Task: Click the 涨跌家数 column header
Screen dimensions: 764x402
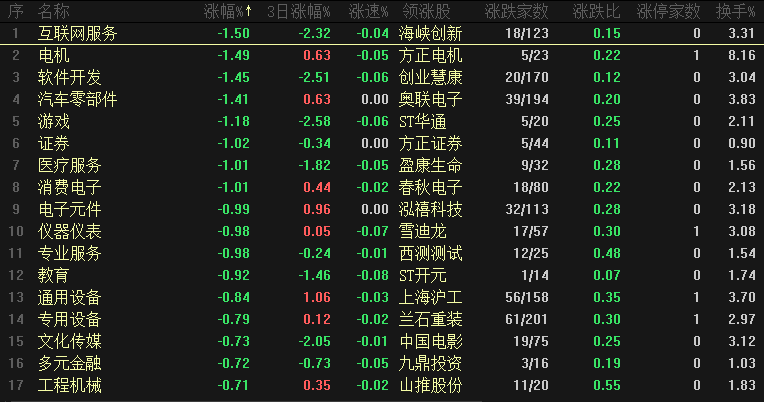Action: click(516, 11)
